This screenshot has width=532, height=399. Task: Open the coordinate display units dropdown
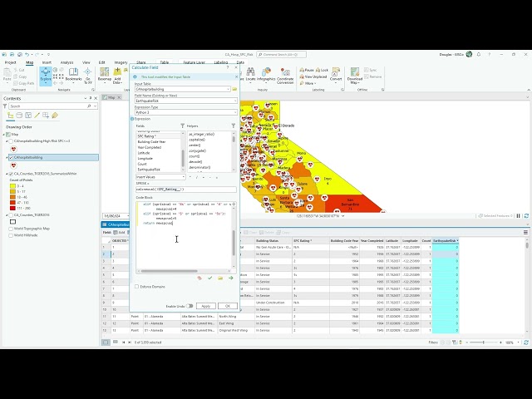point(343,216)
